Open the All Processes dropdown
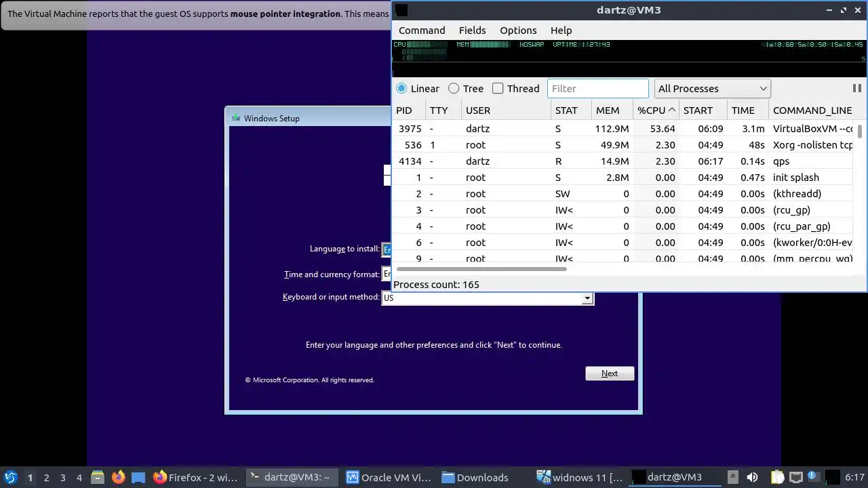Screen dimensions: 868x488 [712, 88]
